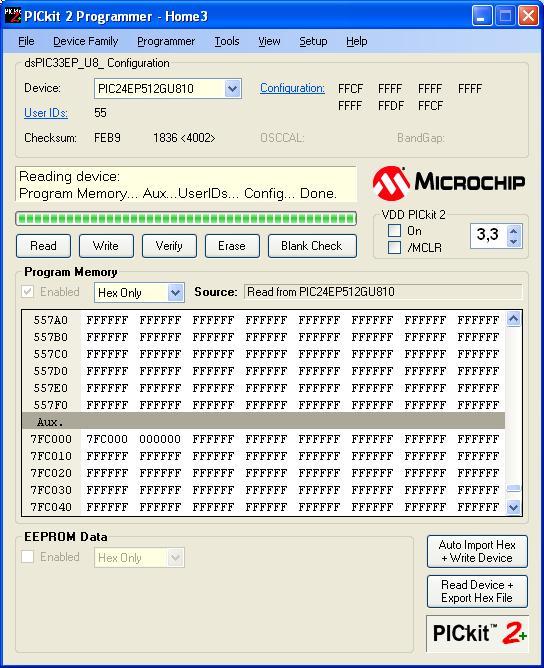Viewport: 544px width, 668px height.
Task: Click the Aux. section header row
Action: (x=263, y=422)
